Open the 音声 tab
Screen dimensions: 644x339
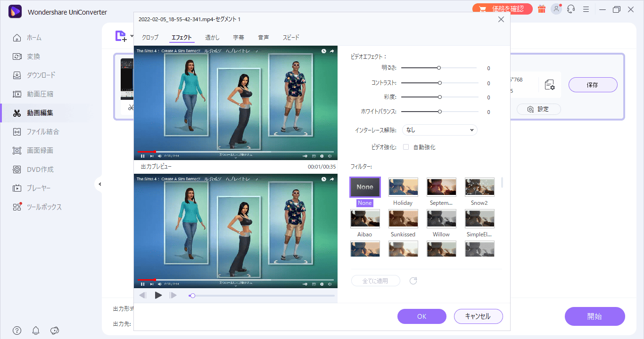pos(264,37)
